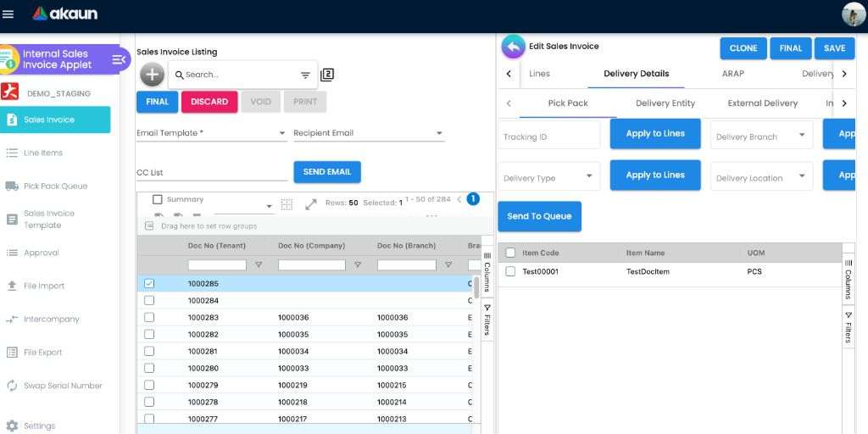Switch to the Delivery Details tab
Screen dimensions: 868x434
click(636, 74)
